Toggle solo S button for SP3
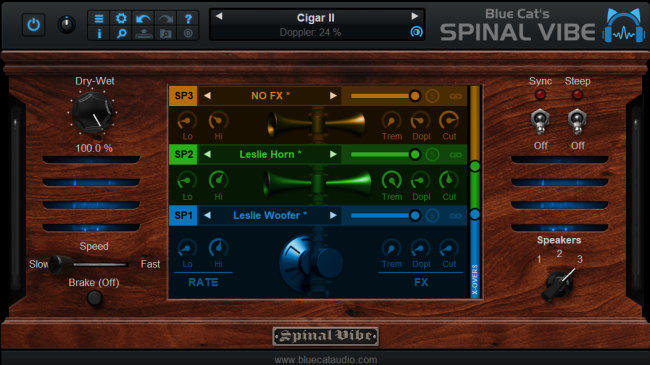The width and height of the screenshot is (650, 365). (x=432, y=96)
